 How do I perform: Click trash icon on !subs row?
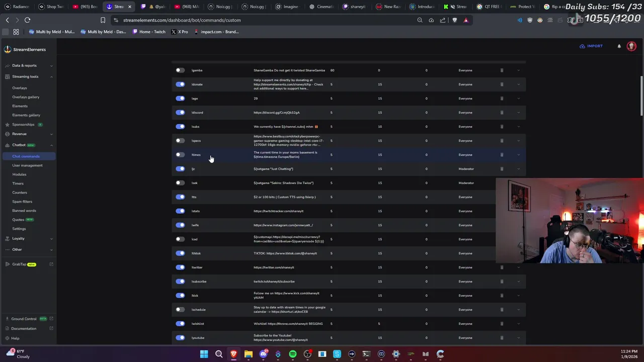click(502, 127)
